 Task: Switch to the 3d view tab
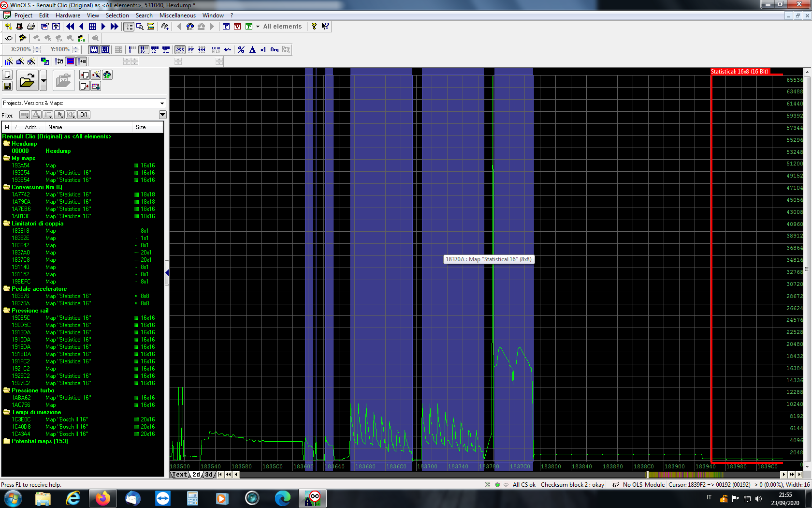(209, 475)
